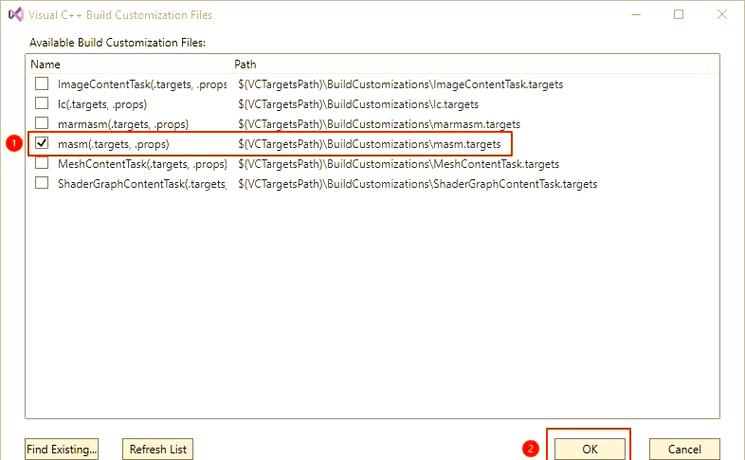The width and height of the screenshot is (745, 460).
Task: Click the Find Existing... button
Action: point(62,449)
